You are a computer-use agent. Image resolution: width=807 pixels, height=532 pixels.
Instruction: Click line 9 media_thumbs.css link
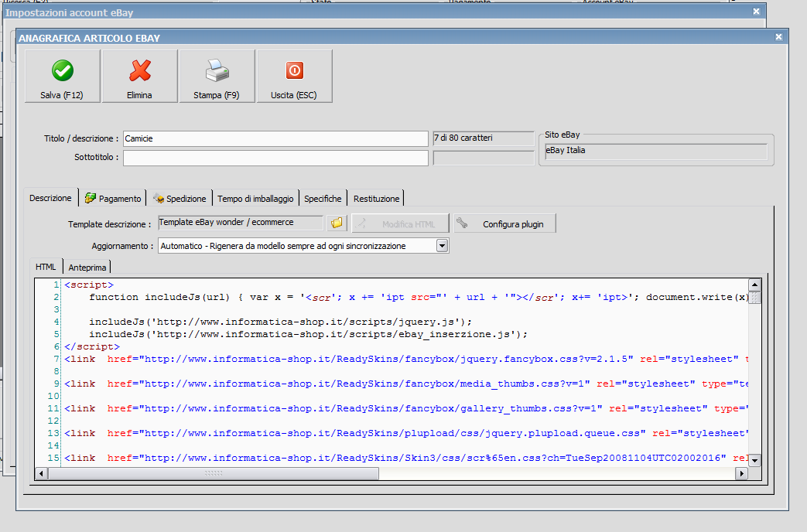pyautogui.click(x=406, y=384)
